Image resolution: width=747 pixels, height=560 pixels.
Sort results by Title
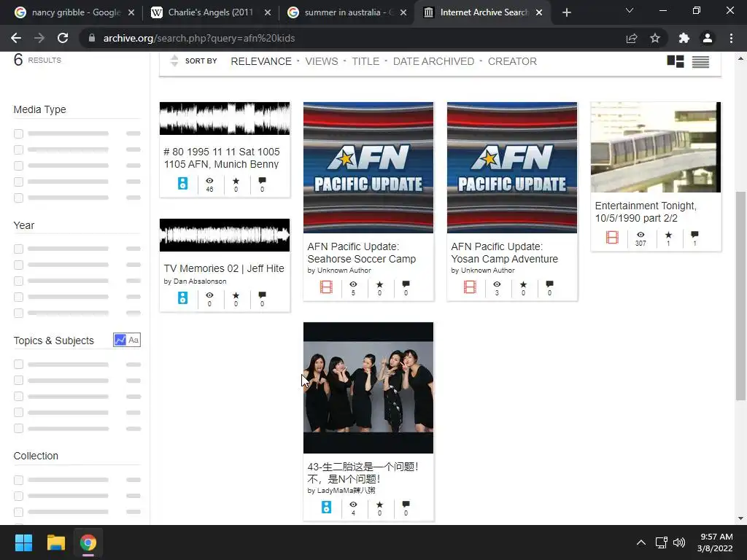point(365,61)
